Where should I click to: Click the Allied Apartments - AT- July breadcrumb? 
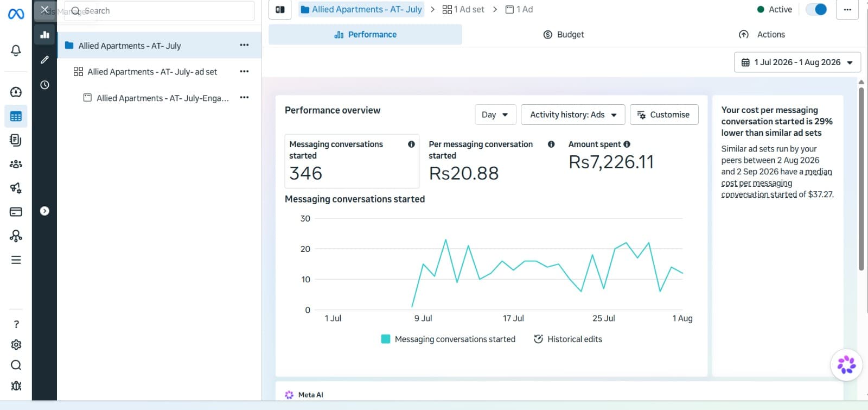[x=361, y=9]
